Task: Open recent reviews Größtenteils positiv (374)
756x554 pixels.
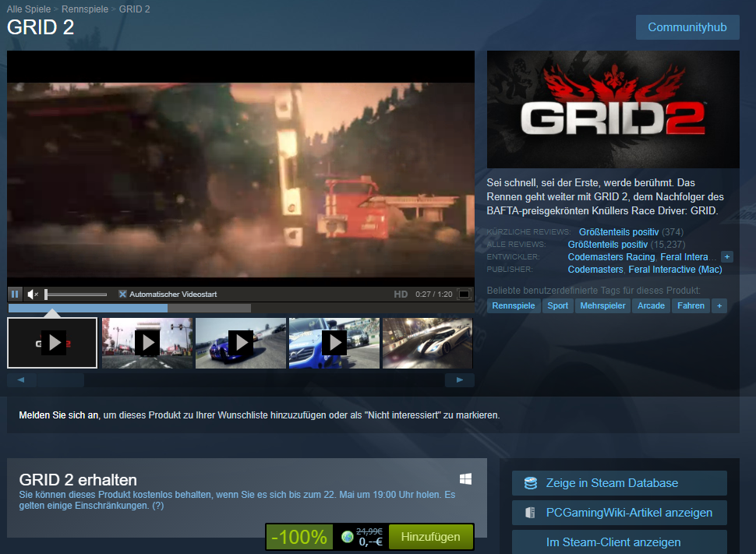Action: pyautogui.click(x=631, y=232)
